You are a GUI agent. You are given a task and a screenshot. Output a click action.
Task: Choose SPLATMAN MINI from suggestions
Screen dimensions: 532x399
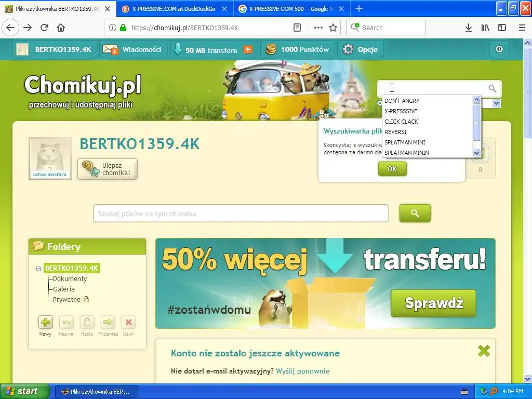(x=428, y=142)
